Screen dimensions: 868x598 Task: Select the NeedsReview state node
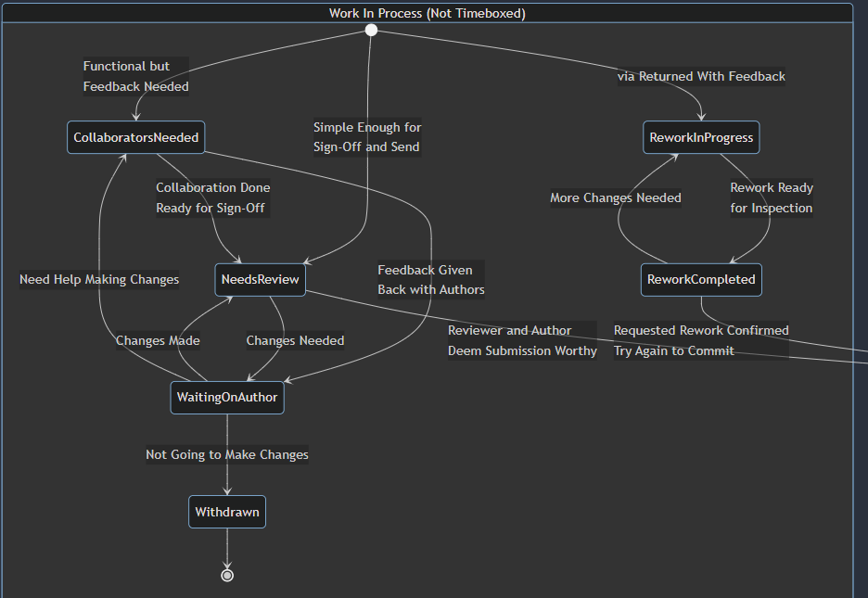261,279
